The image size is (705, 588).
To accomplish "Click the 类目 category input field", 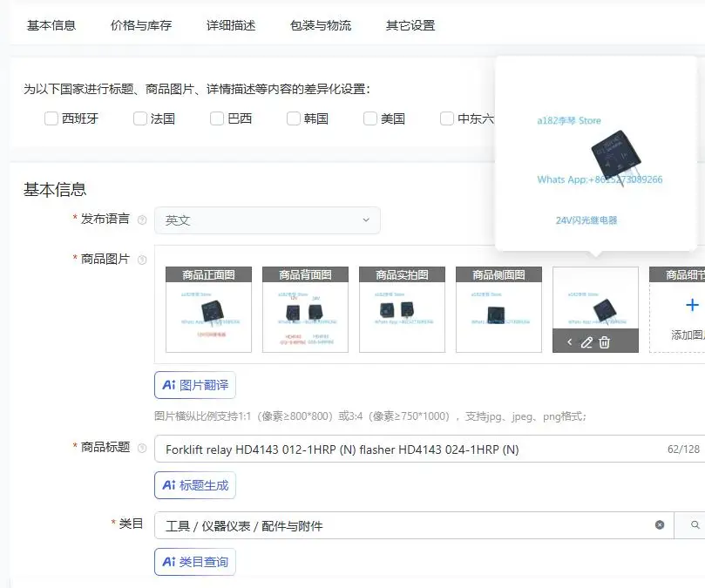I will tap(414, 525).
